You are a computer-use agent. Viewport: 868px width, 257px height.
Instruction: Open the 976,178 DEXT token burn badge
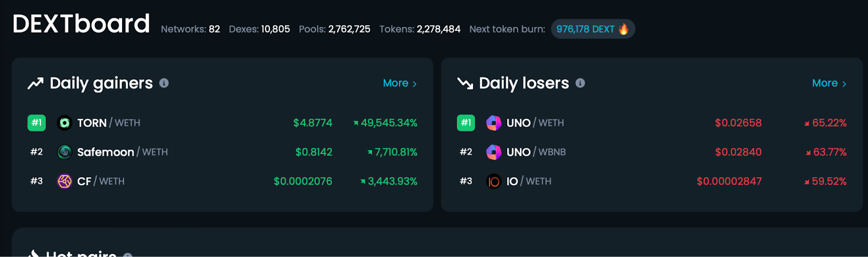tap(593, 29)
